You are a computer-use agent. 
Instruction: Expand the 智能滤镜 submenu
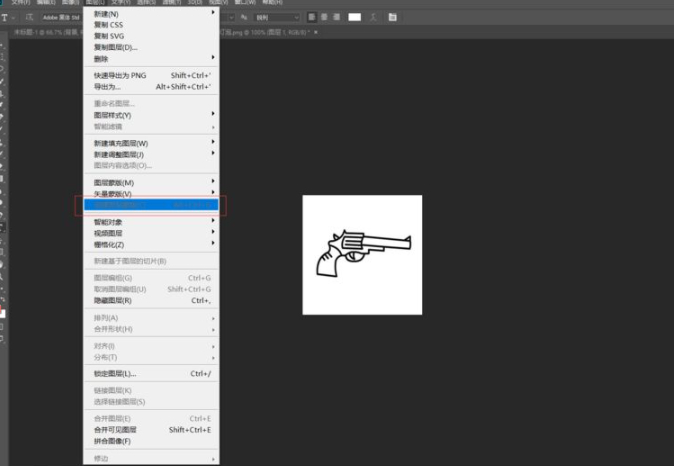151,126
